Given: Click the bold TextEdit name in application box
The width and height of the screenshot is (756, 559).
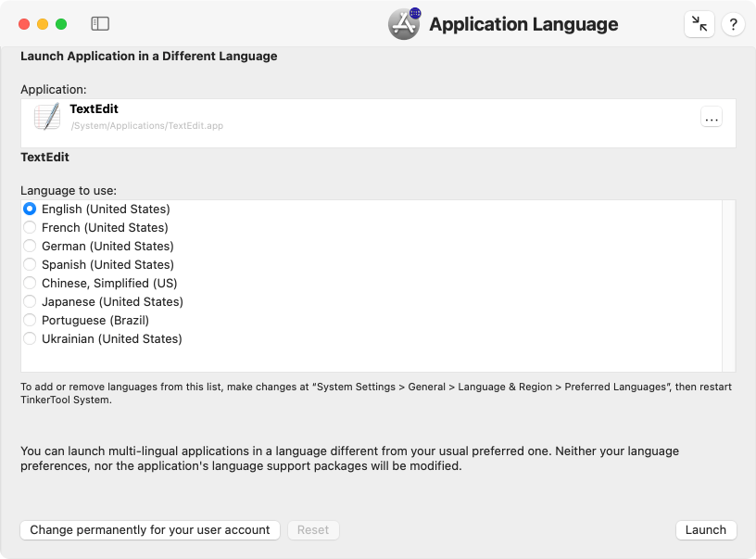Looking at the screenshot, I should (94, 109).
